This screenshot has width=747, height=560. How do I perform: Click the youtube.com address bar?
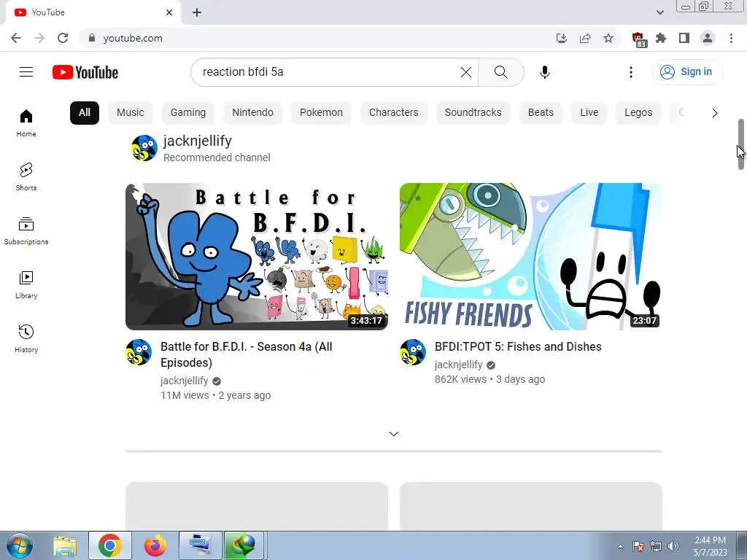[314, 38]
